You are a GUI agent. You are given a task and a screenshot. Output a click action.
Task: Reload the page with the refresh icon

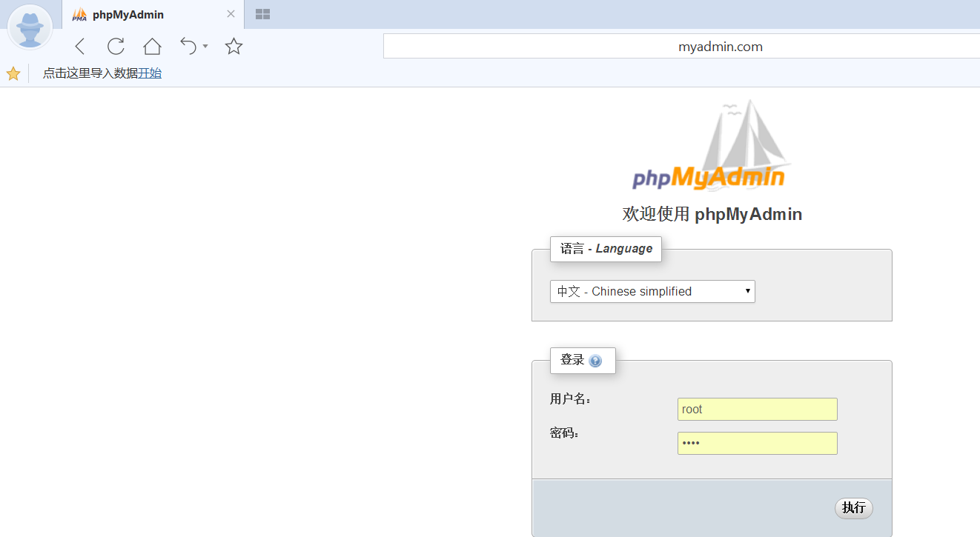[116, 47]
